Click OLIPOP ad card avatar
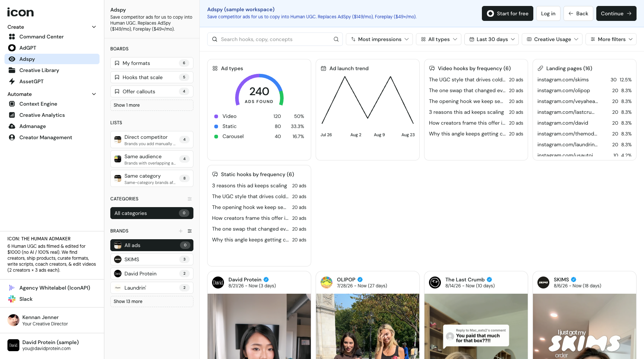This screenshot has width=644, height=359. click(x=326, y=282)
